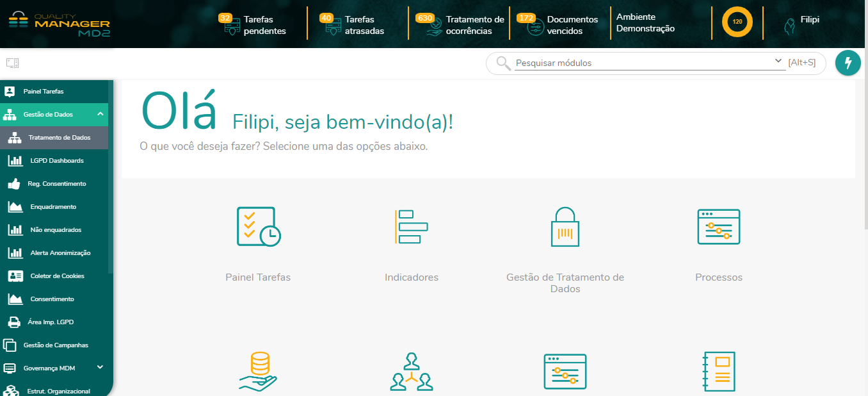Screen dimensions: 868x396
Task: Toggle the sidebar layout icon at top-left
Action: (x=12, y=63)
